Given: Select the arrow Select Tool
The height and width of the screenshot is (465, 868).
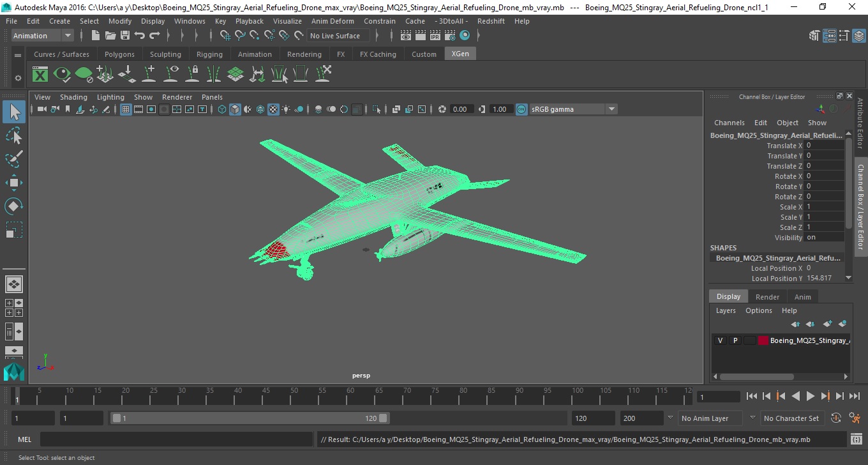Looking at the screenshot, I should point(14,112).
